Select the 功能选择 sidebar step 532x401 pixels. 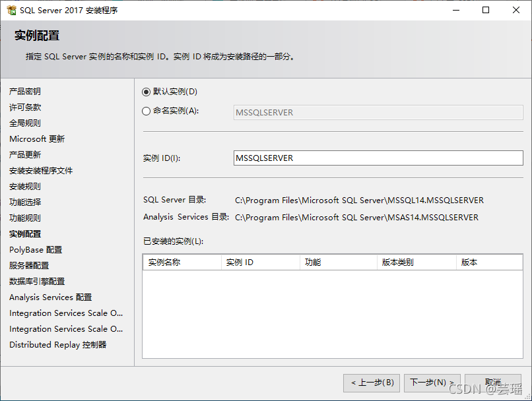click(25, 202)
